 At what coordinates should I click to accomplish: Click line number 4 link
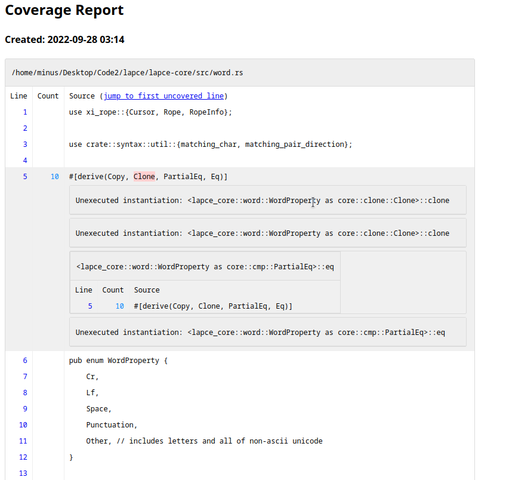click(x=25, y=160)
